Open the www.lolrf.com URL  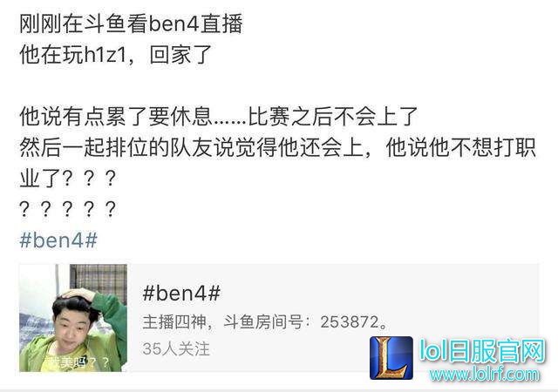click(x=484, y=374)
